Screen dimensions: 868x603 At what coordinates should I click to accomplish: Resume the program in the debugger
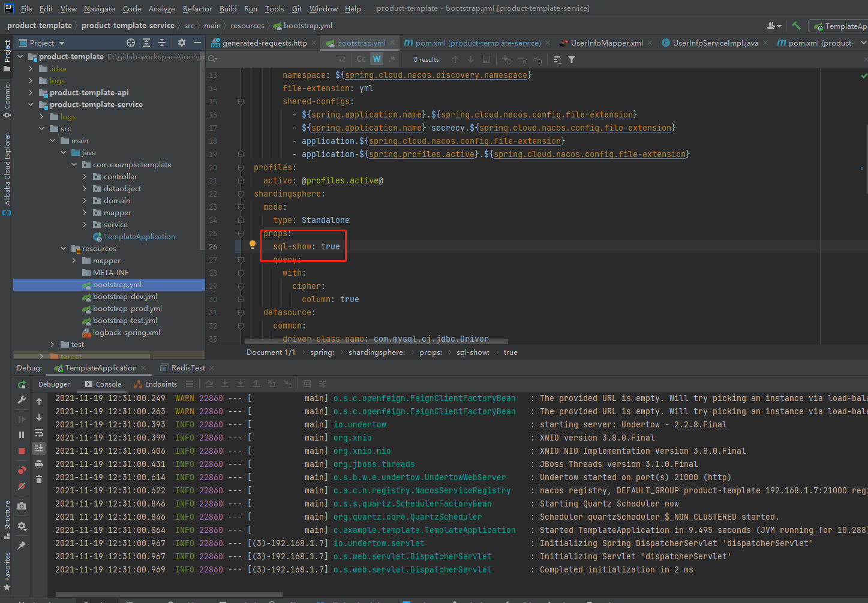(x=22, y=420)
